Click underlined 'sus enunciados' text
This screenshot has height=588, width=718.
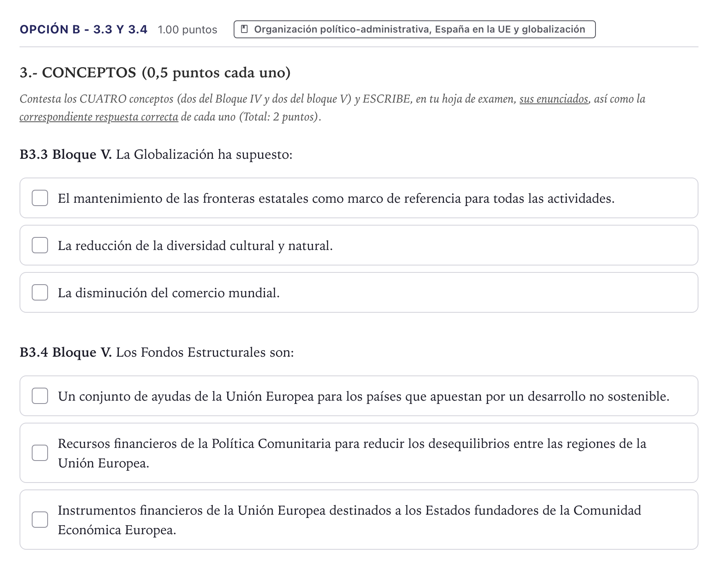[554, 99]
